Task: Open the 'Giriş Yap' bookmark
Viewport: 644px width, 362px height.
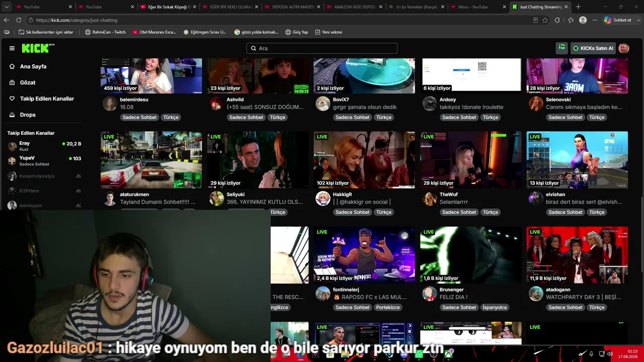Action: pyautogui.click(x=296, y=32)
